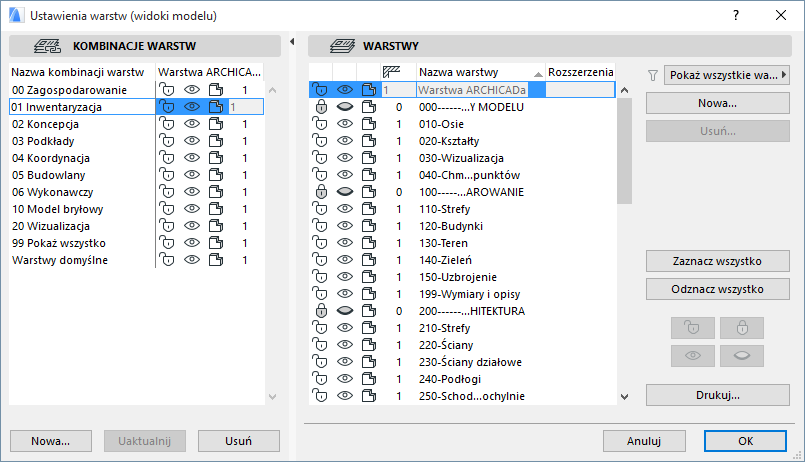Click the filter funnel icon
The image size is (805, 462).
[653, 75]
